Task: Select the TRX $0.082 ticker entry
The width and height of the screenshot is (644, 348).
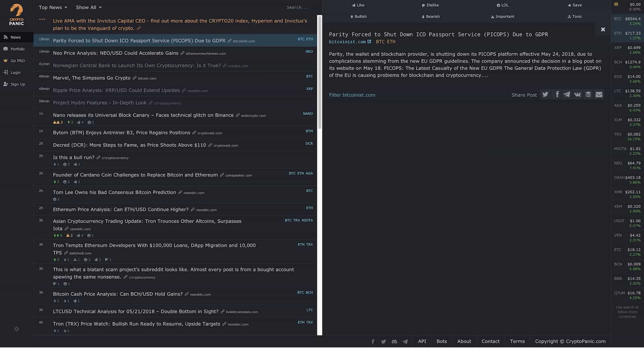Action: click(627, 136)
